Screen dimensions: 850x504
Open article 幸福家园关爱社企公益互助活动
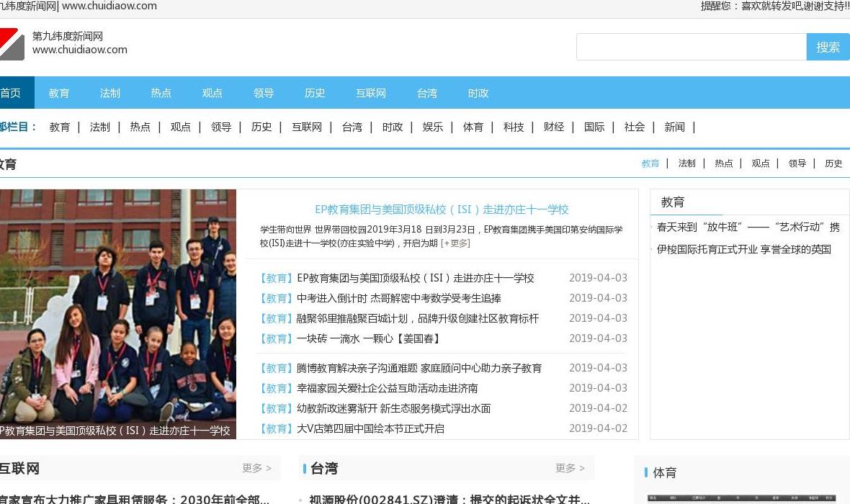(x=387, y=389)
